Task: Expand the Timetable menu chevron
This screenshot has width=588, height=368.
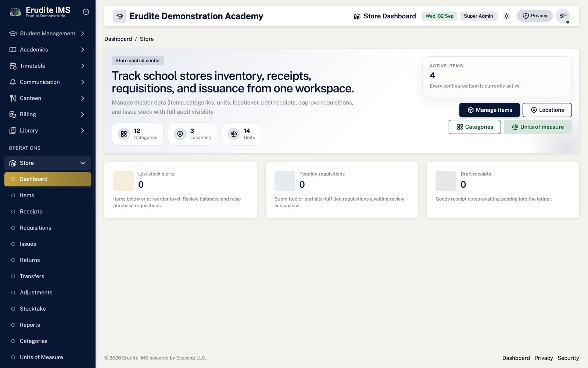Action: pos(83,66)
